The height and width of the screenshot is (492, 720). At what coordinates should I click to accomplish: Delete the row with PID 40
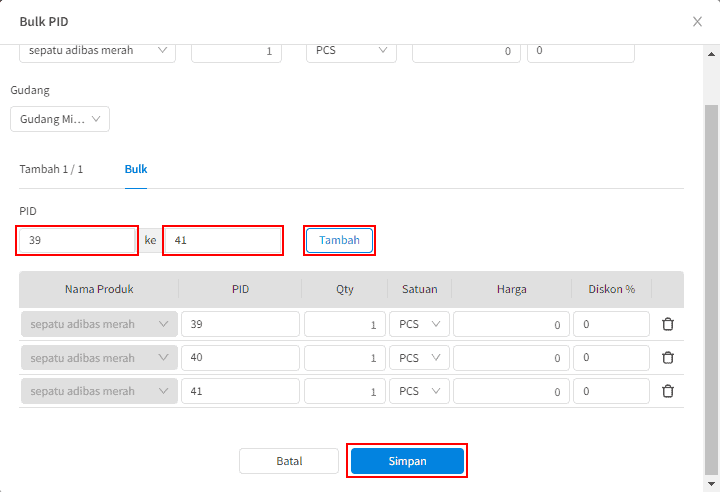[668, 357]
